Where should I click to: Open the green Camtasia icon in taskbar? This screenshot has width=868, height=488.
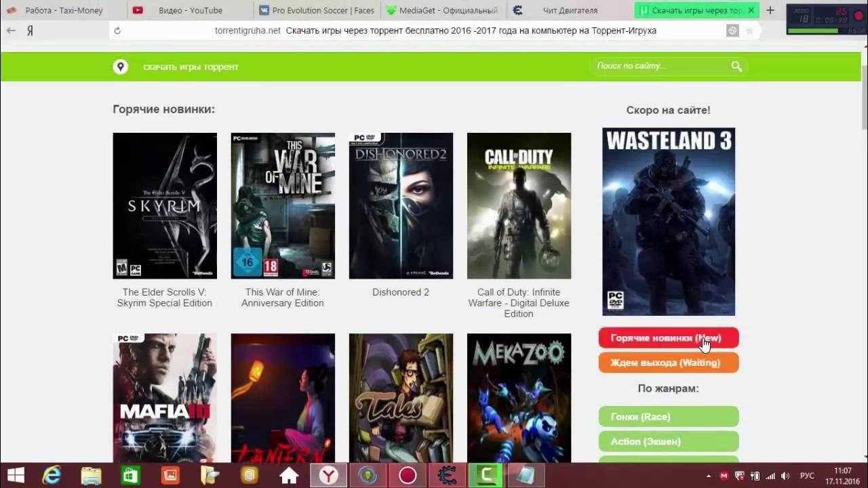pyautogui.click(x=486, y=475)
